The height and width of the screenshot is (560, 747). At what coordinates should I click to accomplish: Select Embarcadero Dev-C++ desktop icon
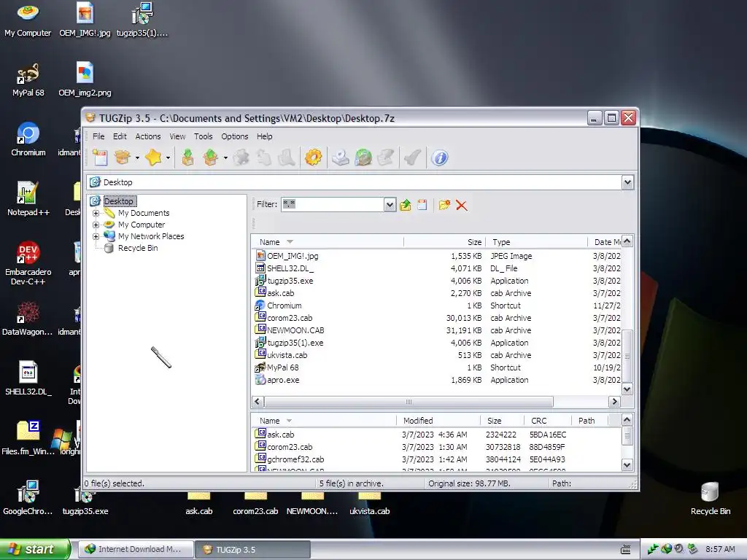click(28, 263)
